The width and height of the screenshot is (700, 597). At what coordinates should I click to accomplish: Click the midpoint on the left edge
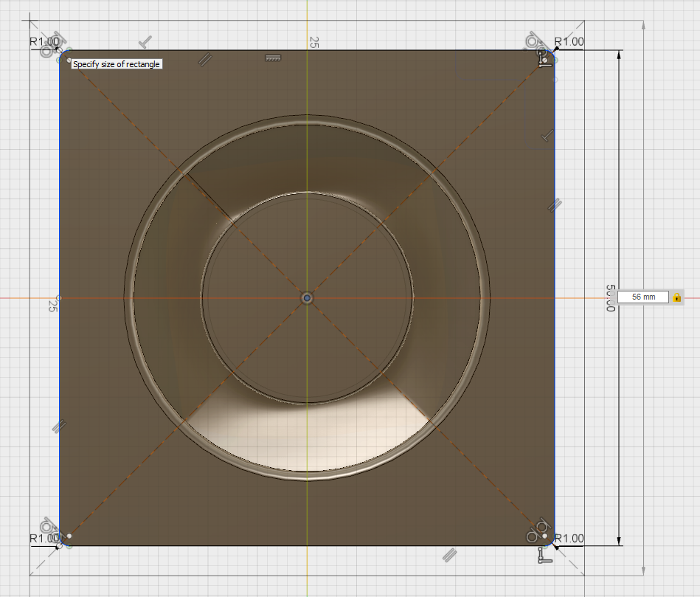coord(59,298)
